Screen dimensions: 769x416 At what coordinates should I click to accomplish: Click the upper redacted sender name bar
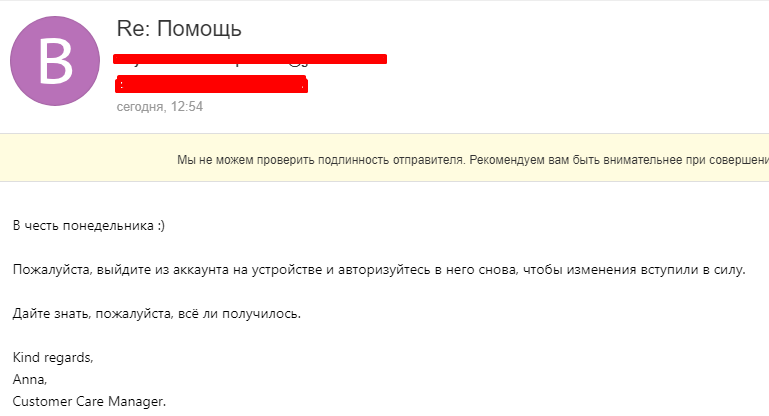250,60
